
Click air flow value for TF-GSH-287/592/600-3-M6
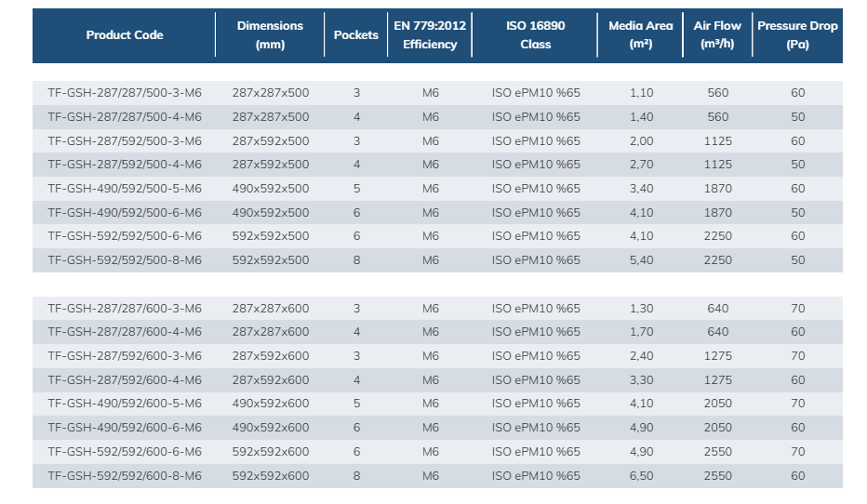click(717, 356)
